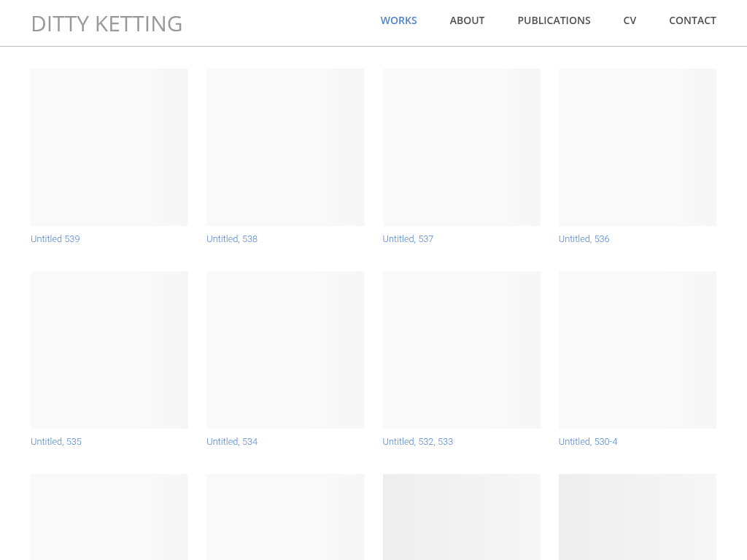Image resolution: width=747 pixels, height=560 pixels.
Task: Open the Untitled, 538 caption link
Action: click(x=232, y=239)
